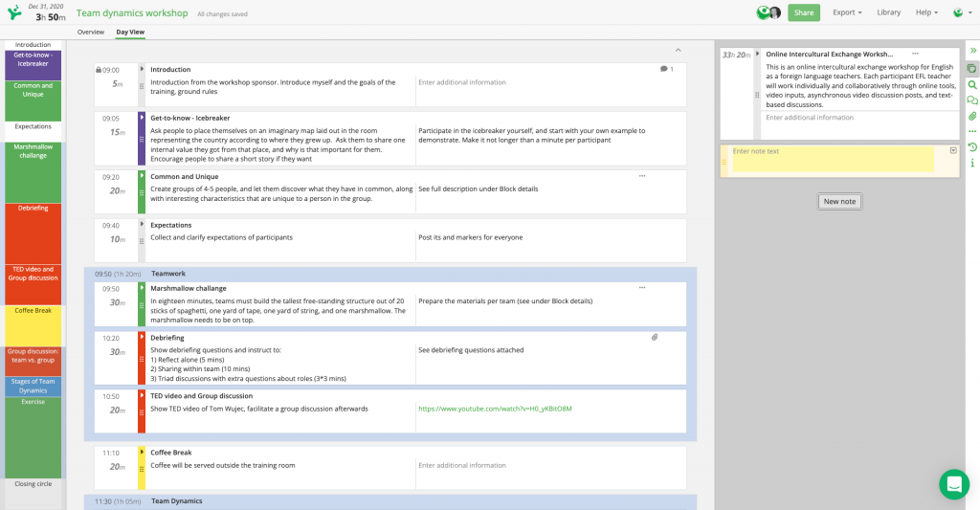Click the New note button
980x510 pixels.
(839, 201)
